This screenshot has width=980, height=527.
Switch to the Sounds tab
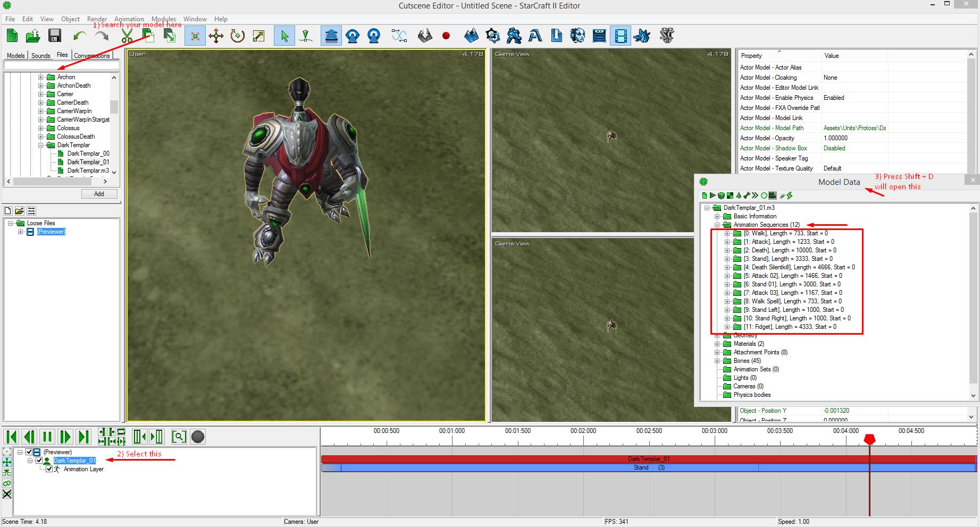click(x=40, y=55)
